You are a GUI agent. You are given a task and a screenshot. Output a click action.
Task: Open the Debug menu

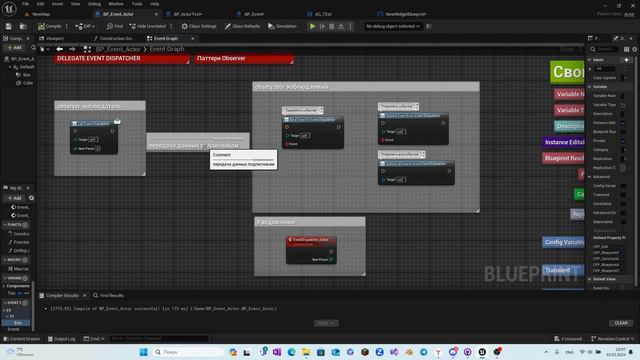pos(94,4)
